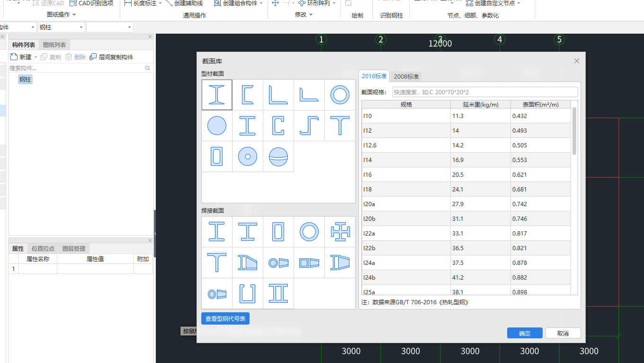This screenshot has height=363, width=644.
Task: Open the 创建自定义节点 dropdown arrow
Action: tap(519, 3)
